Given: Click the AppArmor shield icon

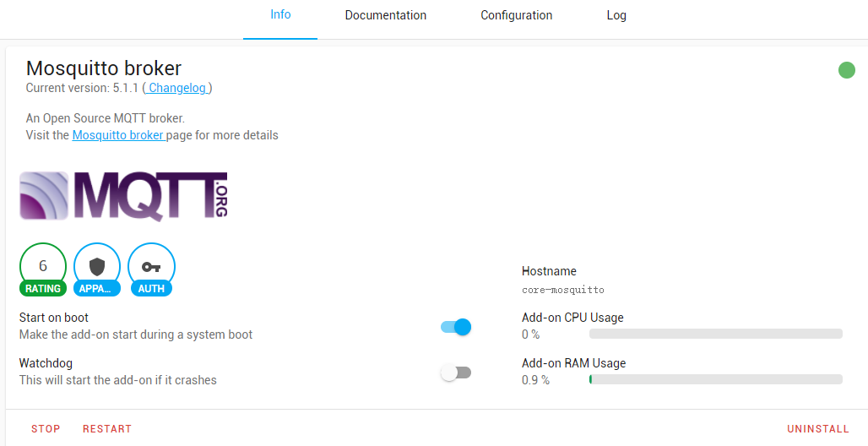Looking at the screenshot, I should click(97, 267).
